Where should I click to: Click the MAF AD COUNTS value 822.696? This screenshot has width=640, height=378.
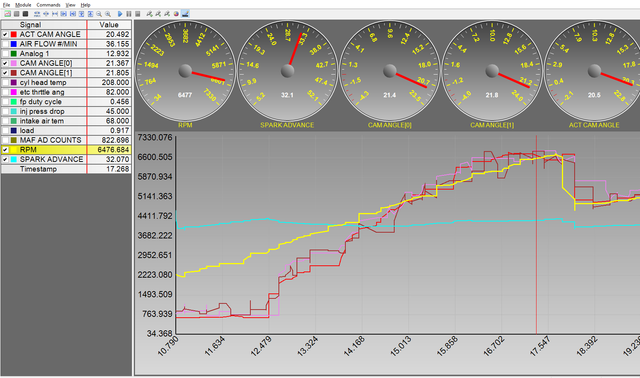(116, 140)
